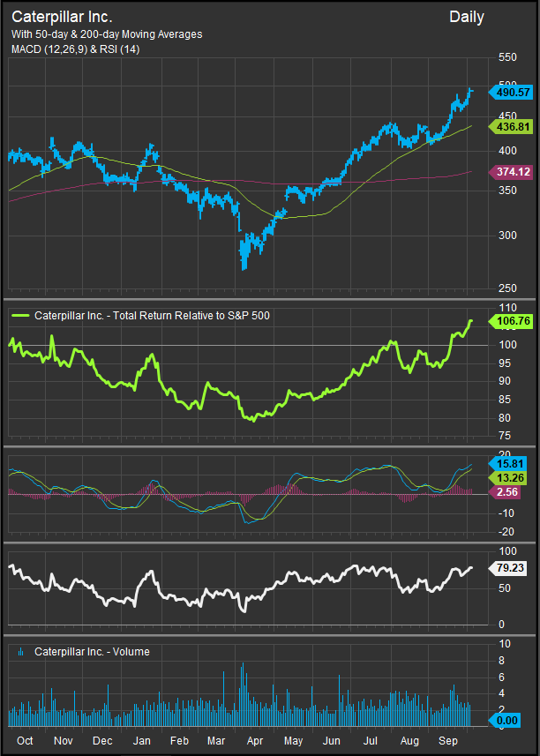This screenshot has width=540, height=756.
Task: Click the Daily timeframe label
Action: coord(466,17)
